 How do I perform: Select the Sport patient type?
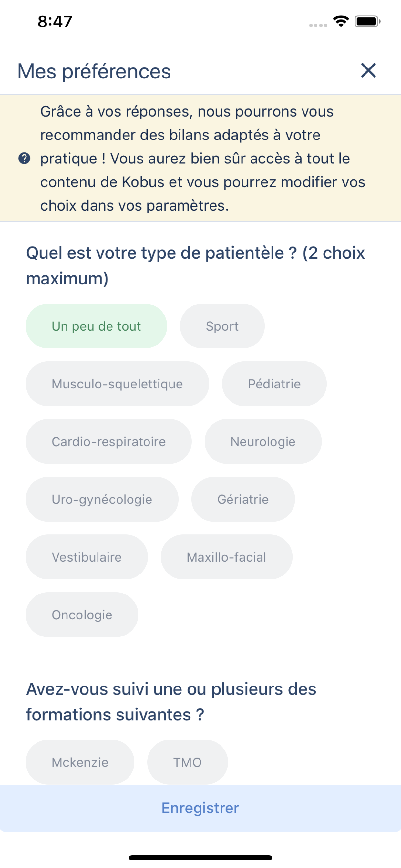[x=222, y=326]
